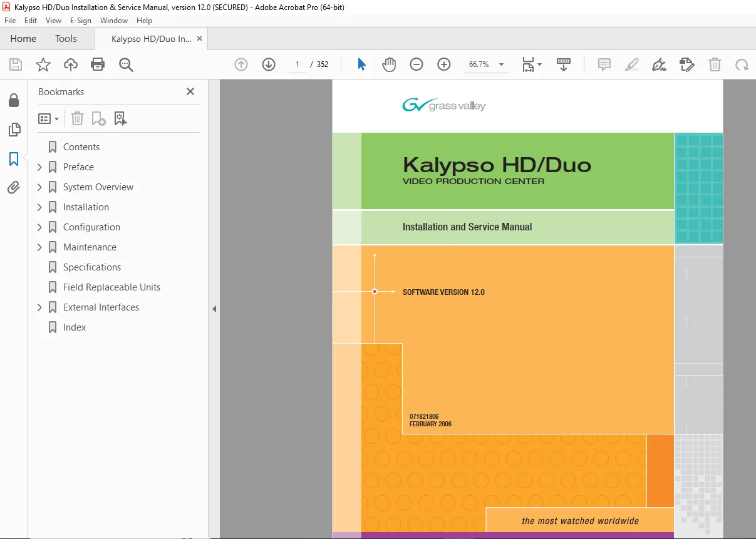Print the document with printer icon
The width and height of the screenshot is (756, 539).
98,64
